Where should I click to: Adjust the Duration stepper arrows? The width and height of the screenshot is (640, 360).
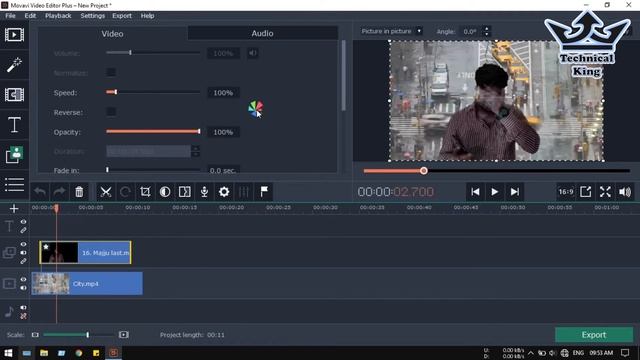pyautogui.click(x=196, y=151)
